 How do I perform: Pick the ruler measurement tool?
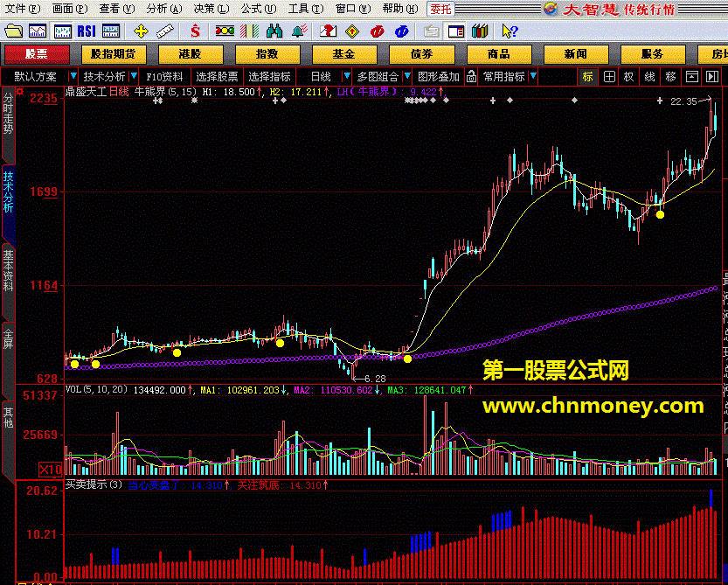164,31
